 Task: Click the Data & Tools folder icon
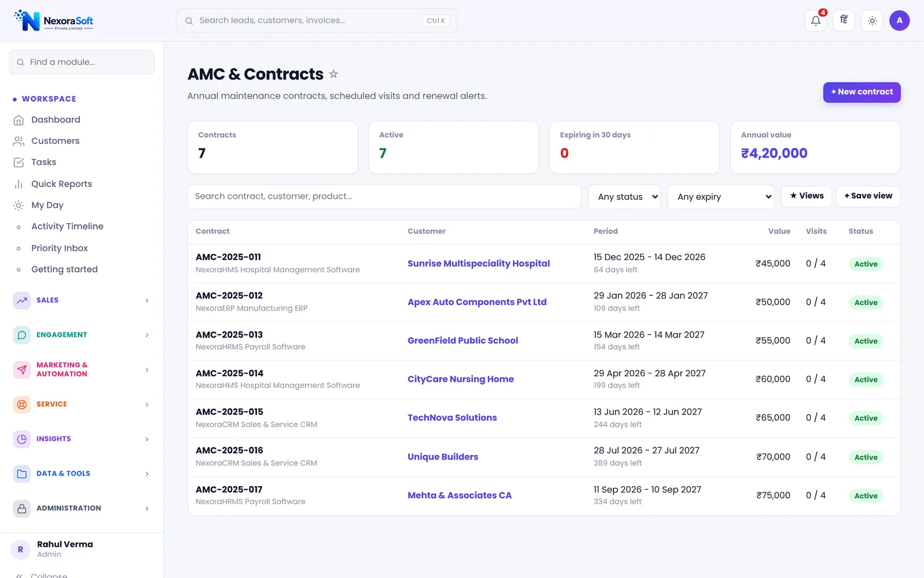22,473
